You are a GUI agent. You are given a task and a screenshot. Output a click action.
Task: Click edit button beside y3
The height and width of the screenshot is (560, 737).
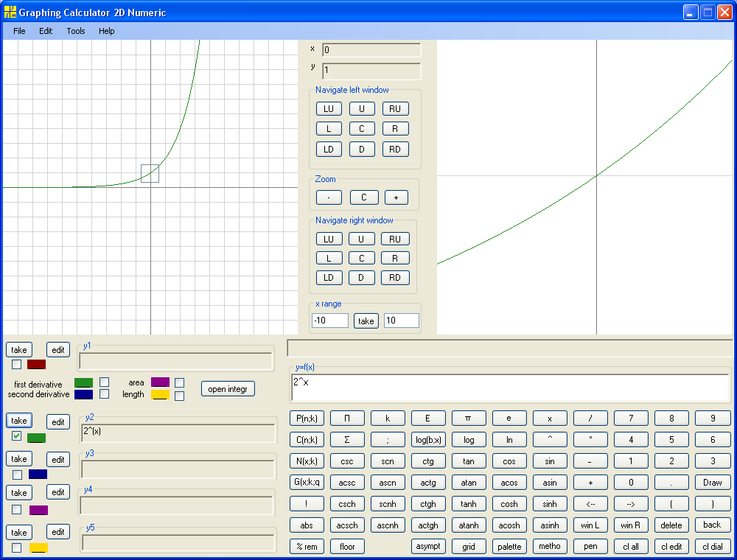(57, 460)
